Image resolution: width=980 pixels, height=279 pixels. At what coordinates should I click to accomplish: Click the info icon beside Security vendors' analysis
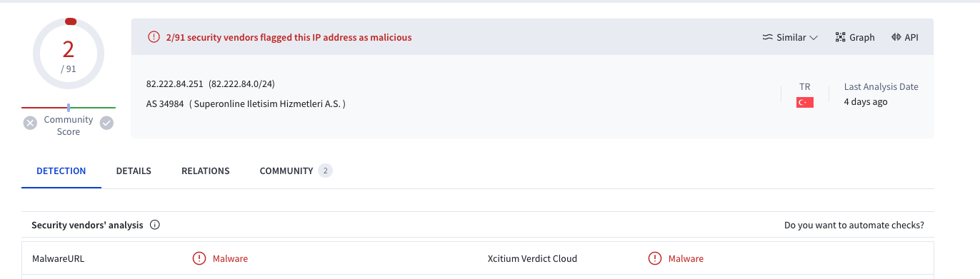tap(155, 225)
